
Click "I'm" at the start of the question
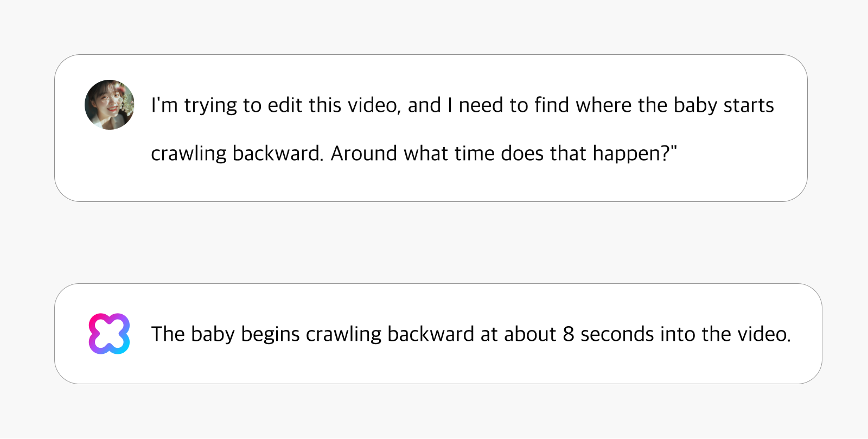tap(164, 105)
